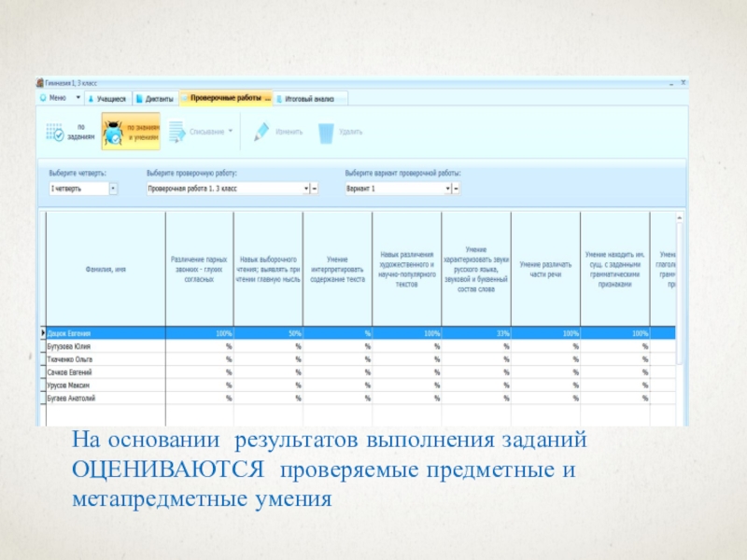
Task: Click header Различение парных звонких - глухих согласных
Action: 199,270
